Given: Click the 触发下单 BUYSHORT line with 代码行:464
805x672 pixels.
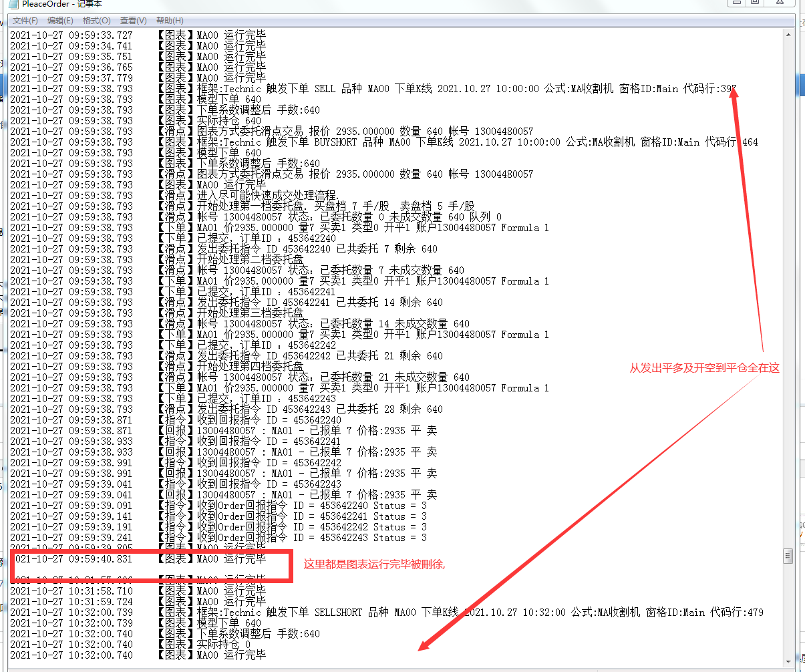Looking at the screenshot, I should [x=384, y=142].
